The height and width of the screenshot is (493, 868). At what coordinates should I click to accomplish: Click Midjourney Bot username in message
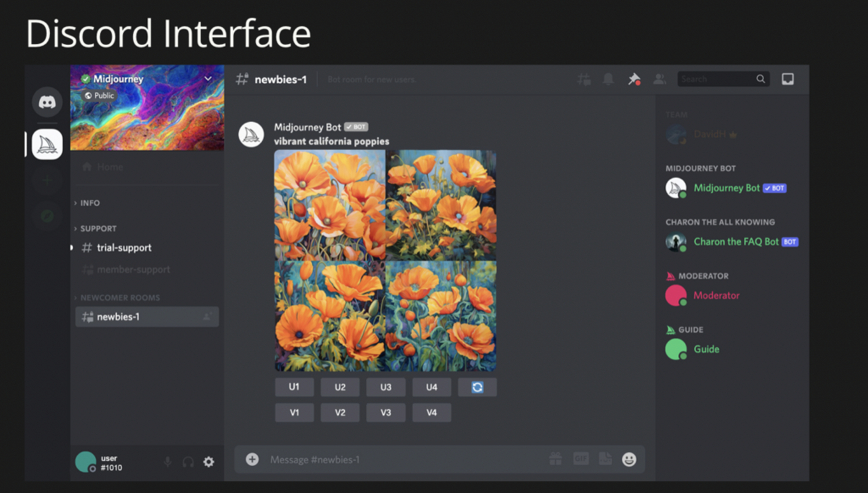[307, 127]
